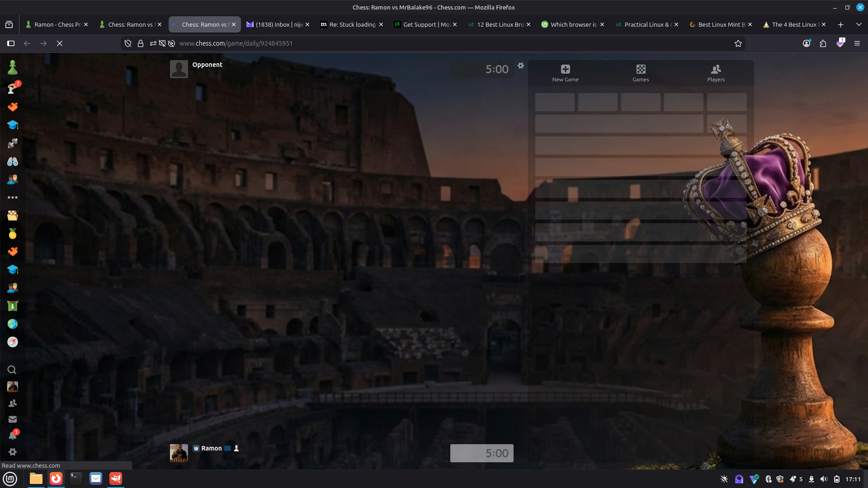Open the board settings gear near opponent clock
Image resolution: width=868 pixels, height=488 pixels.
coord(521,66)
